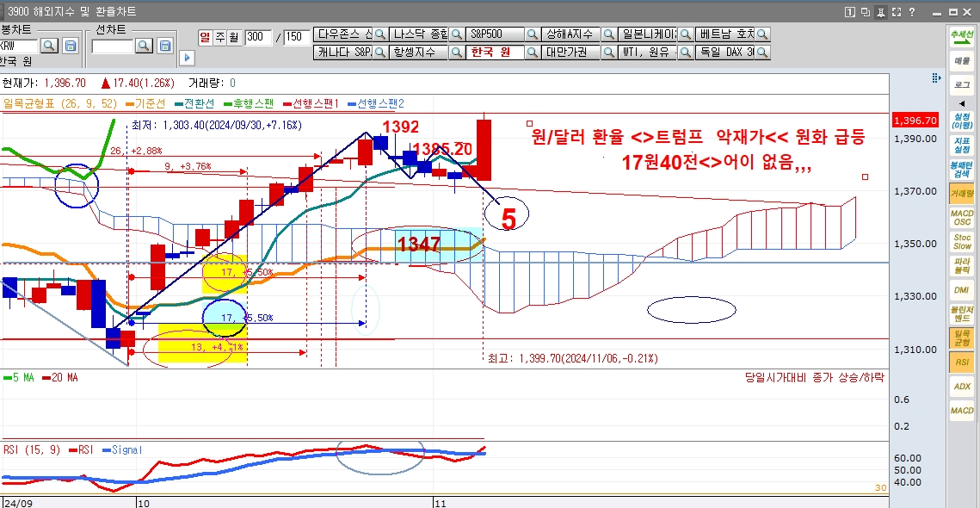Toggle 볼린저밴드 indicator
Screen dimensions: 980x508
[962, 314]
